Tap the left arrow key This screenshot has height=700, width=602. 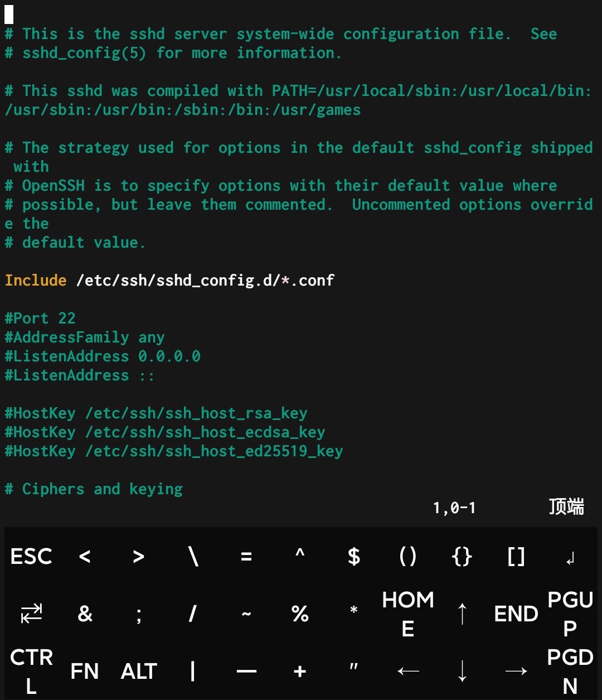(x=408, y=671)
